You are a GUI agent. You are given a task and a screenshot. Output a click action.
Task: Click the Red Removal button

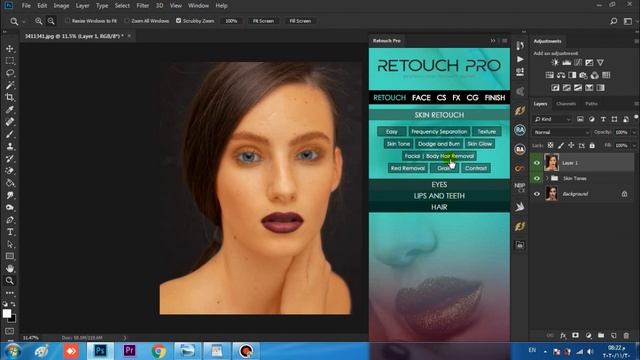point(407,168)
